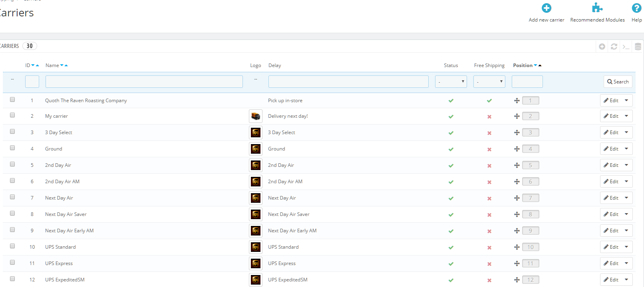This screenshot has height=287, width=644.
Task: Click 'Delivery next day!' delay text
Action: [x=288, y=116]
